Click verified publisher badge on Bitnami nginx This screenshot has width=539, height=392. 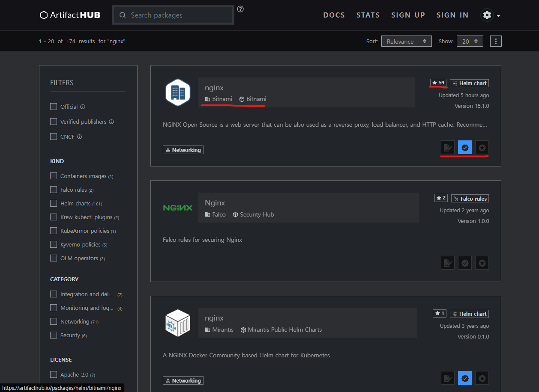pos(465,148)
